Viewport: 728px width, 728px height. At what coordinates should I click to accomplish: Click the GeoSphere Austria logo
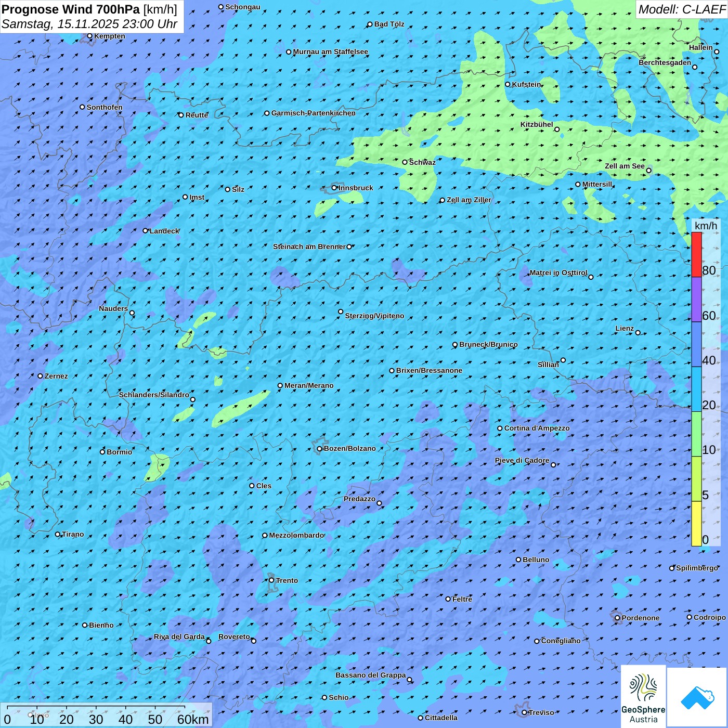(643, 696)
